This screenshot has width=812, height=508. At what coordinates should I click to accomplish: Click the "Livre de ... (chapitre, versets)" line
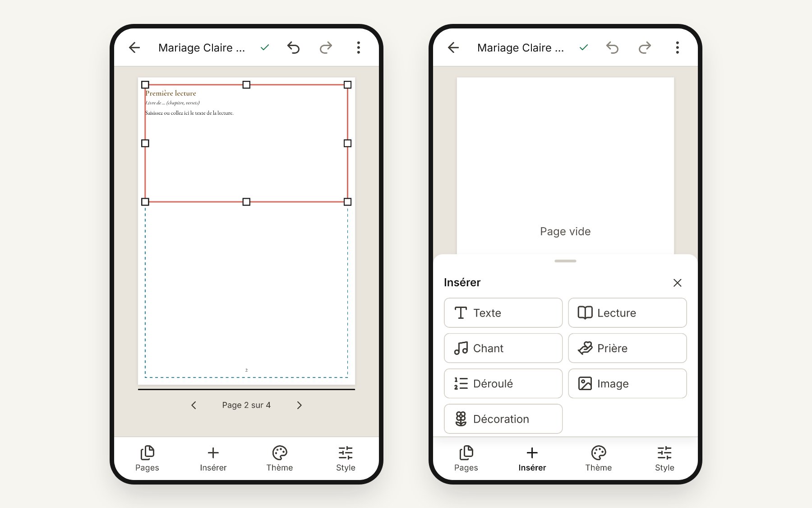pos(172,103)
